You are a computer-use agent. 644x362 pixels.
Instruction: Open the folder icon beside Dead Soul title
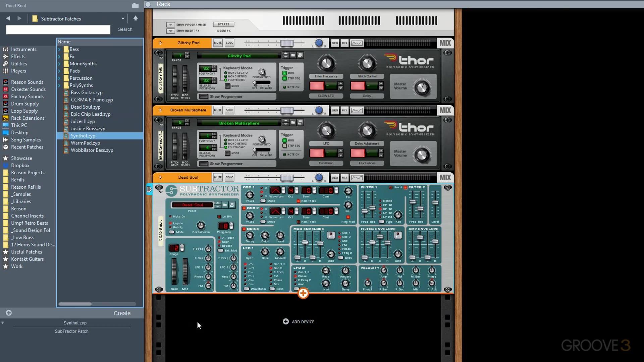(x=135, y=6)
